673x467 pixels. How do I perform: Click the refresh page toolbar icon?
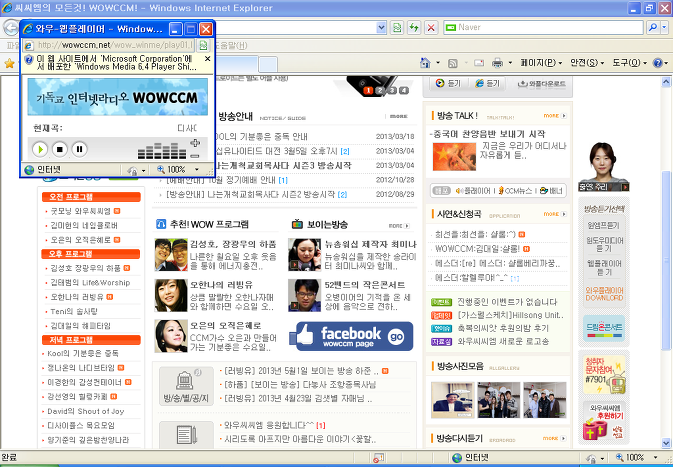click(414, 28)
